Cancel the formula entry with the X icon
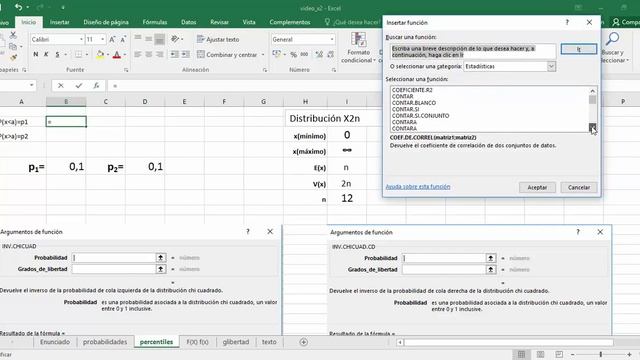640x360 pixels. click(60, 85)
